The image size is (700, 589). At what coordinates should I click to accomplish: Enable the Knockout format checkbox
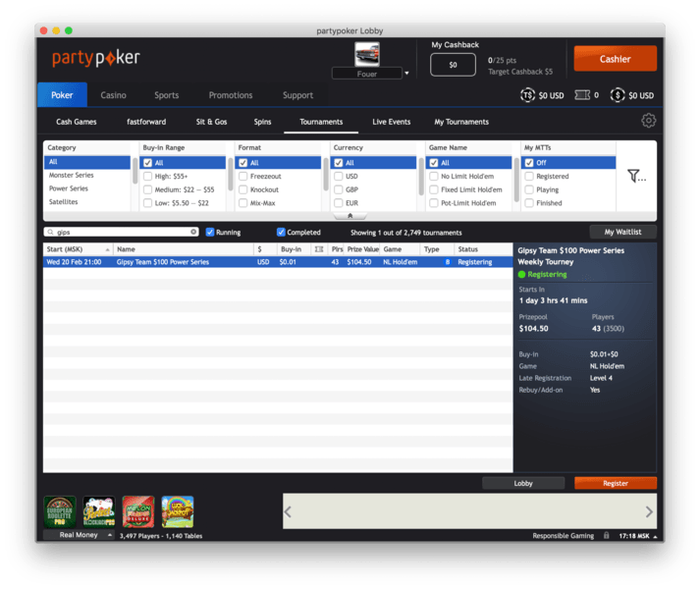tap(242, 189)
